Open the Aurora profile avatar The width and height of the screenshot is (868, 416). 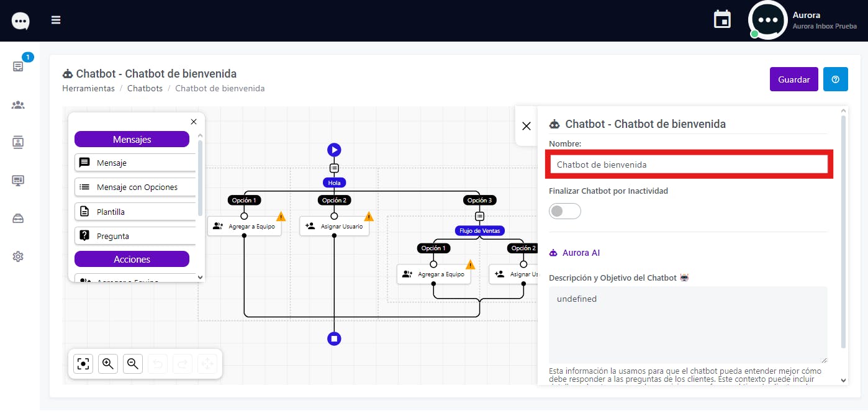coord(768,20)
